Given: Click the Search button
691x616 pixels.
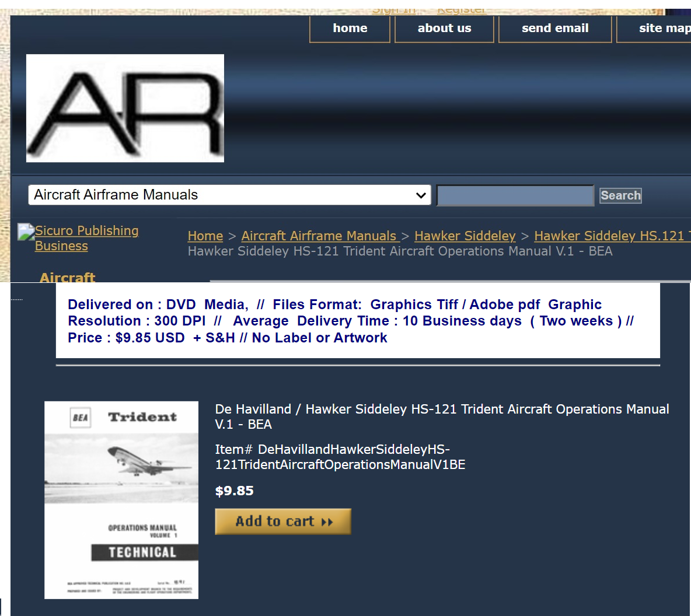Looking at the screenshot, I should [x=620, y=195].
